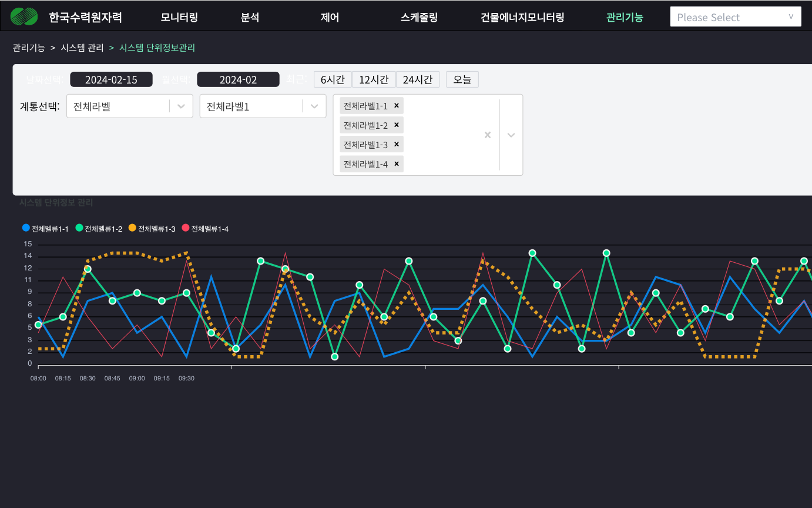The height and width of the screenshot is (508, 812).
Task: Select the 24시간 range button
Action: point(418,79)
